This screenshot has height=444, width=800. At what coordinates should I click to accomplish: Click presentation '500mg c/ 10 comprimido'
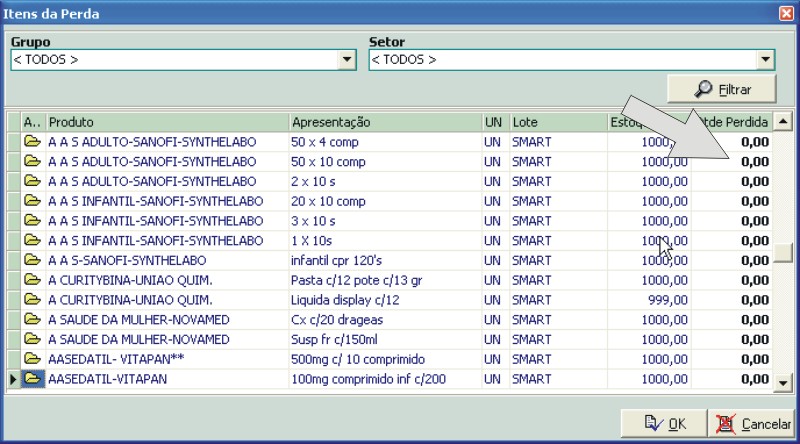[x=358, y=359]
